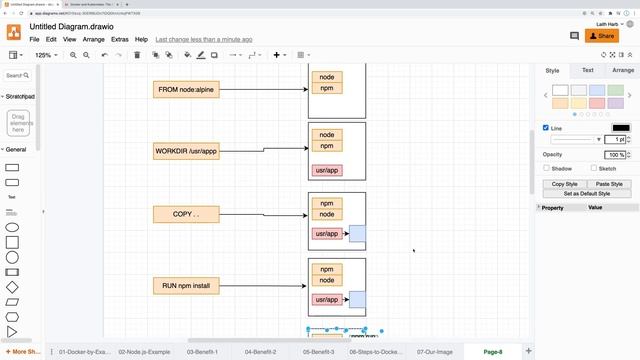
Task: Open the fill color bucket tool
Action: (x=187, y=55)
